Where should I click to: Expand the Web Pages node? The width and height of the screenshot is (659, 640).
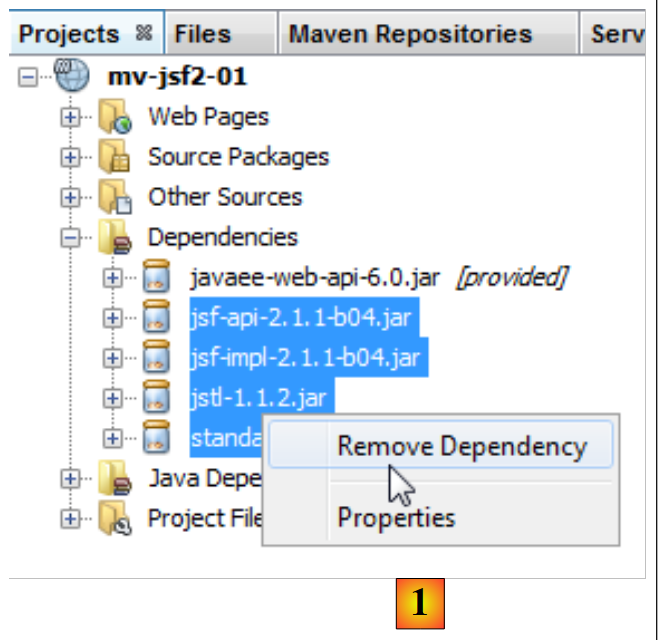69,118
